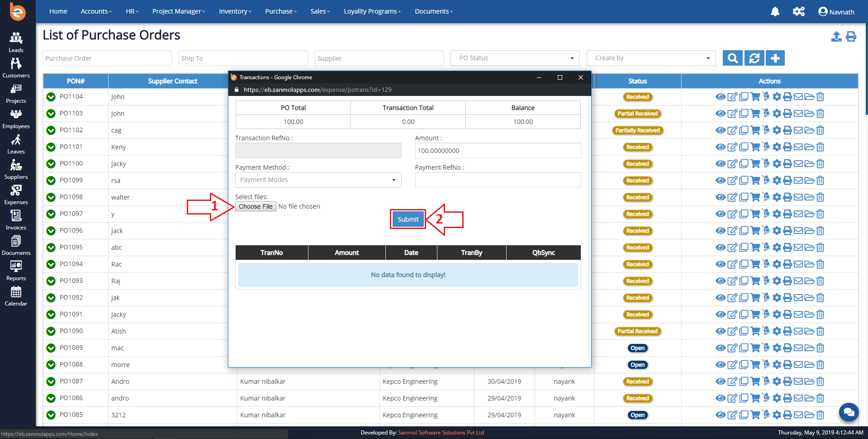Click the plus button to add purchase order
Screen dimensions: 868x439
pyautogui.click(x=775, y=58)
